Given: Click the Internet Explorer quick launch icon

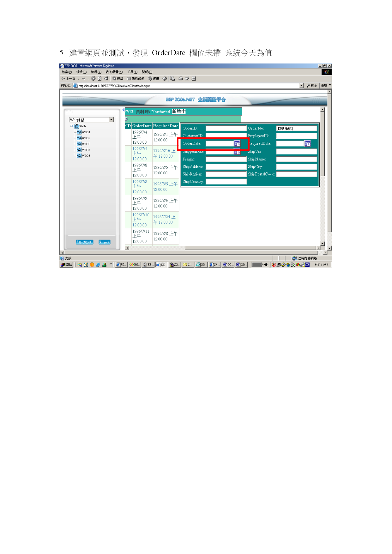Looking at the screenshot, I should [x=98, y=265].
